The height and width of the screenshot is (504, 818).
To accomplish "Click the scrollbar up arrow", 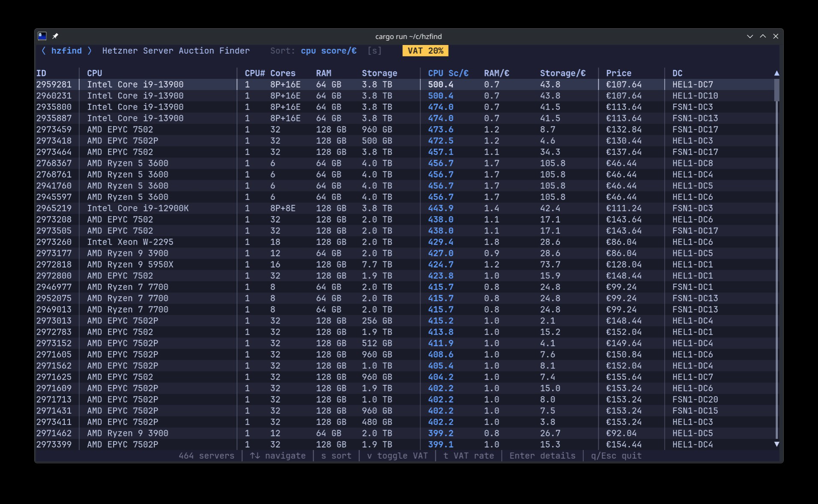I will pos(776,73).
